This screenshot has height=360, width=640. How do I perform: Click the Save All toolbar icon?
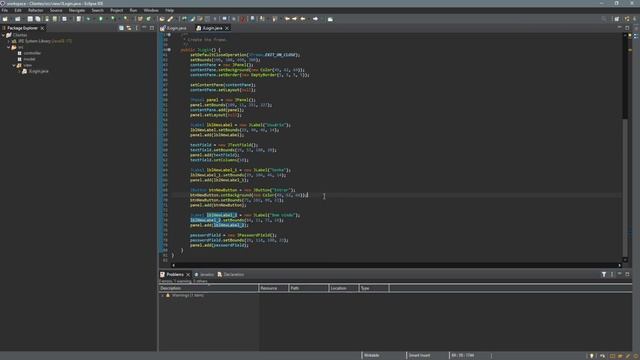38,19
